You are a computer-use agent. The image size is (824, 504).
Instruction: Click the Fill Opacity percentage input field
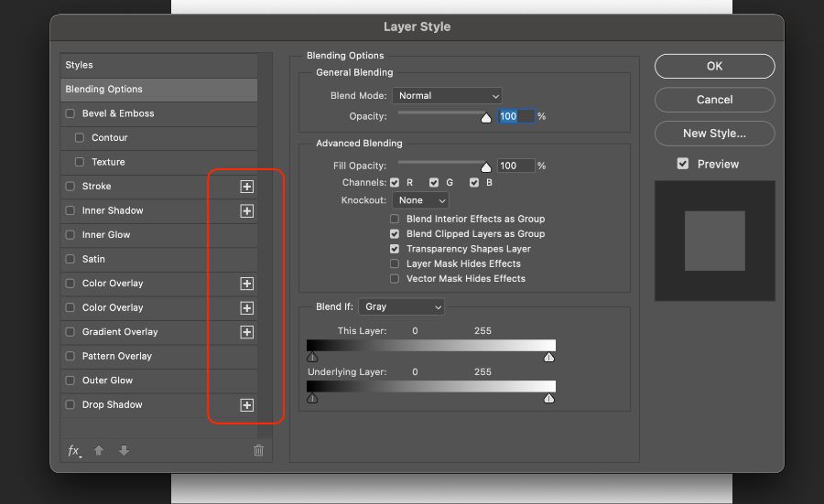[x=516, y=166]
